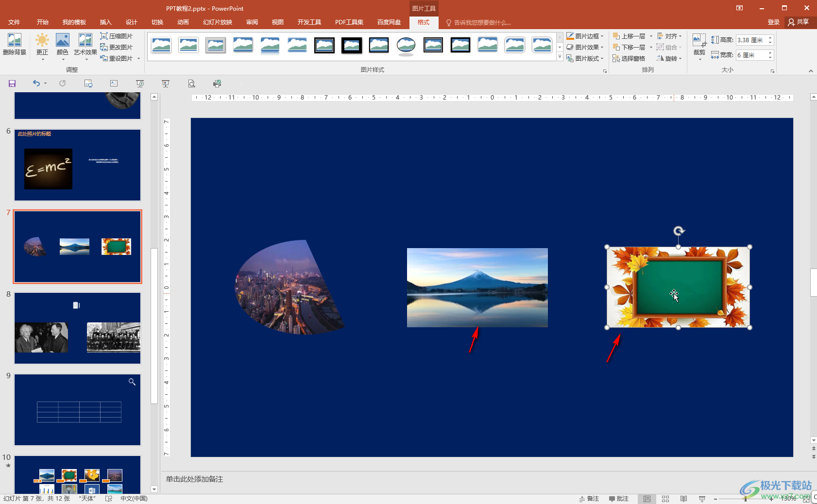Switch to the Slide Show (幻灯片放映) tab
Viewport: 817px width, 504px height.
218,22
